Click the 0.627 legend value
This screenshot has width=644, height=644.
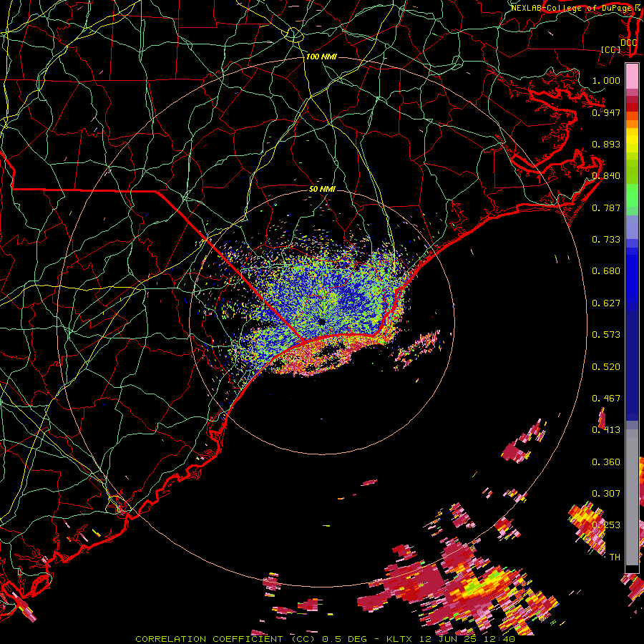click(x=606, y=303)
